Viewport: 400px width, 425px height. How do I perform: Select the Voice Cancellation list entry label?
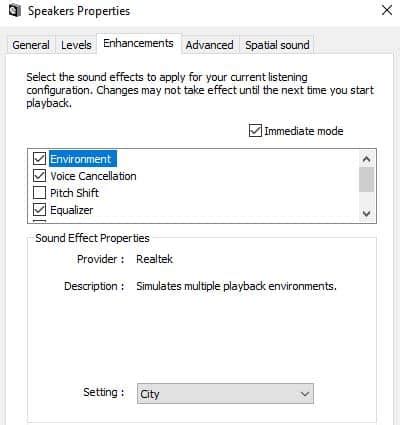click(x=93, y=176)
